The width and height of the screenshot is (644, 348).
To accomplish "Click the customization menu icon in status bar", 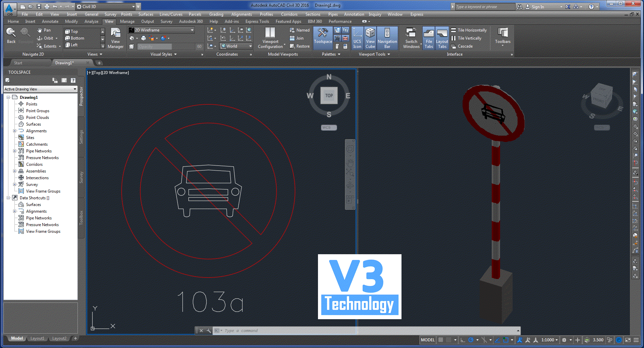I will [x=636, y=340].
